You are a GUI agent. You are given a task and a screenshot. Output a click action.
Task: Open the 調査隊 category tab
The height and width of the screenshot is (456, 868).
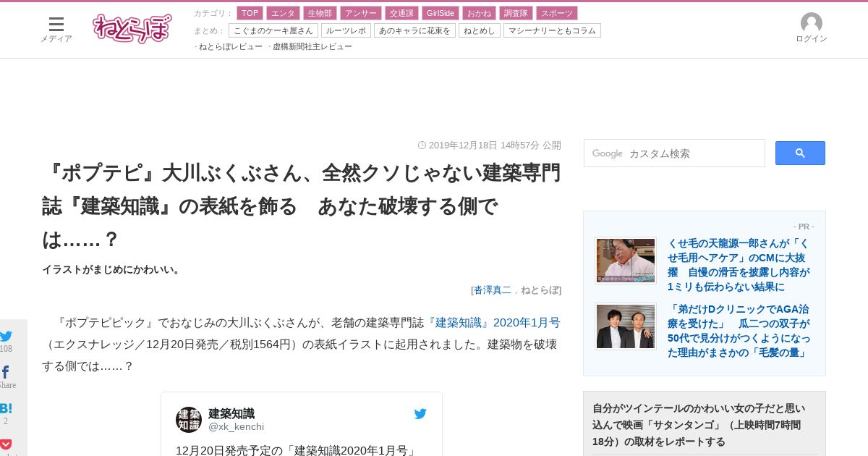coord(516,13)
